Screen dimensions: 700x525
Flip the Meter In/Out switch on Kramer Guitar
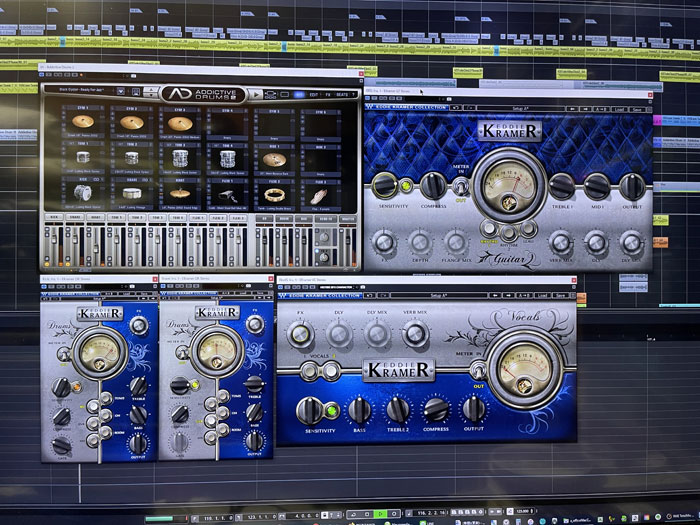(x=460, y=186)
